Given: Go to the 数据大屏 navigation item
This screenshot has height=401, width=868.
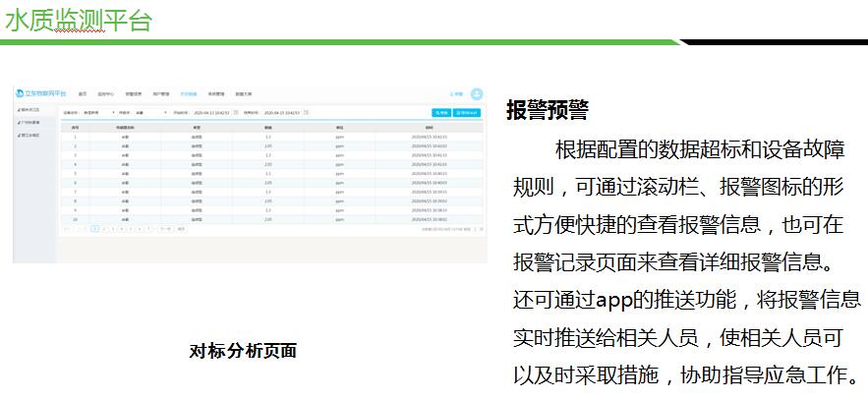Looking at the screenshot, I should pos(244,94).
